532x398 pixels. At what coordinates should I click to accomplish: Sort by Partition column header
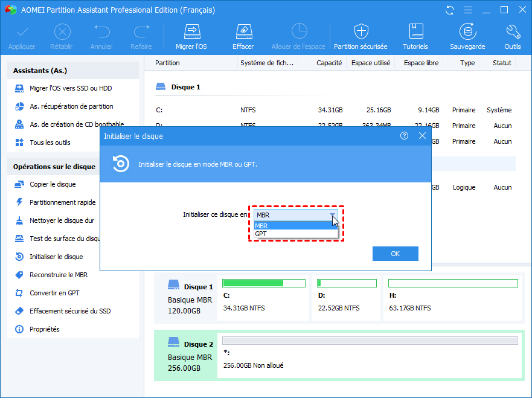[x=168, y=63]
